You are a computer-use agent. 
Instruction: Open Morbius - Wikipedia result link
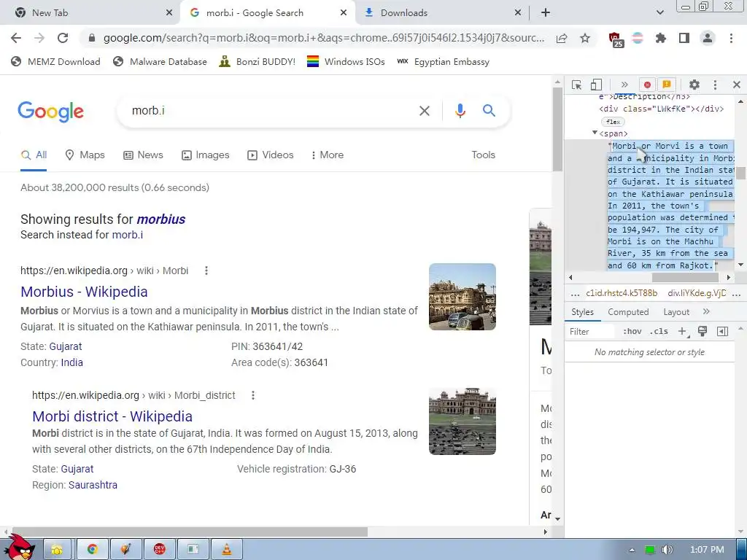click(x=85, y=292)
